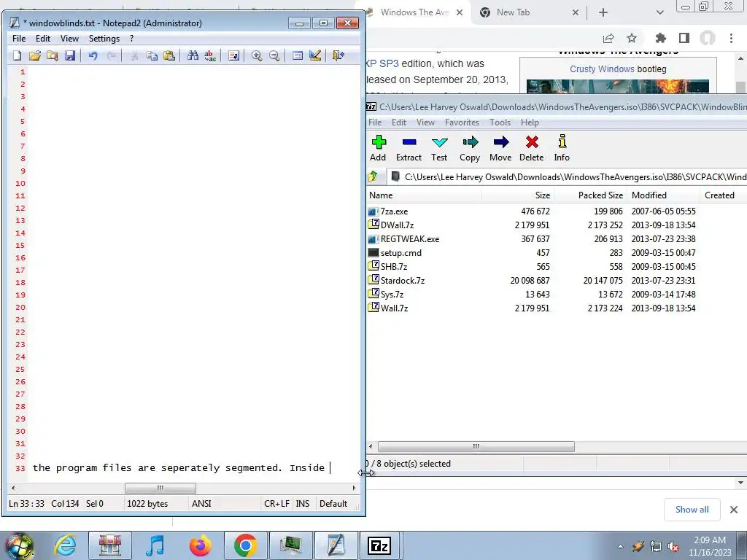This screenshot has width=747, height=560.
Task: Select REGTWEAK.exe in the 7-Zip list
Action: click(410, 239)
